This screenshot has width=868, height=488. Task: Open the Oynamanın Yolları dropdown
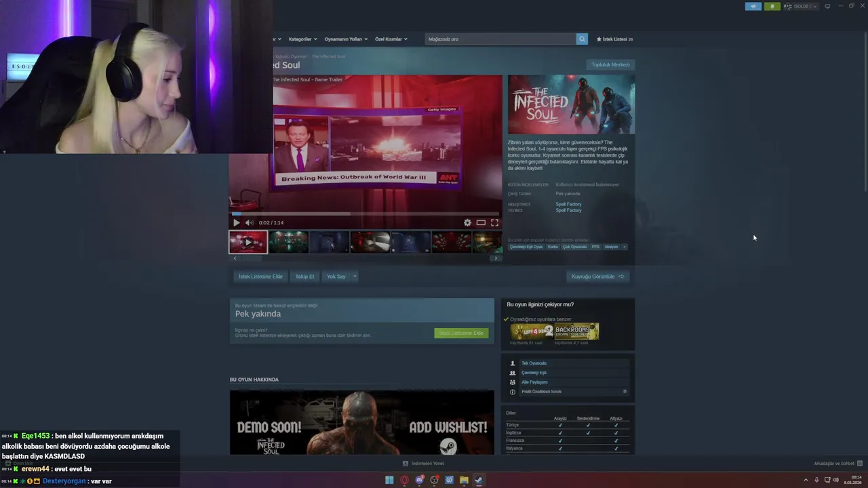(x=345, y=39)
